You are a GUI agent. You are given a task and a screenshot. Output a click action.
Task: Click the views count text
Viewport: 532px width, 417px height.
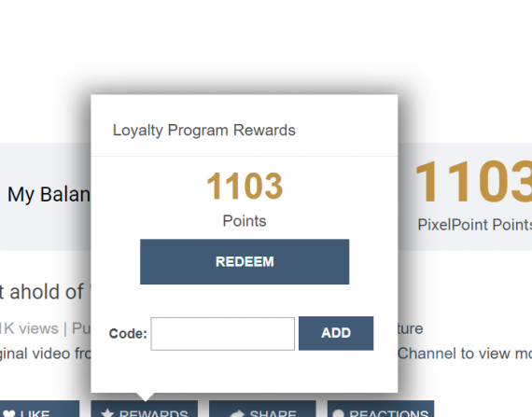coord(29,329)
